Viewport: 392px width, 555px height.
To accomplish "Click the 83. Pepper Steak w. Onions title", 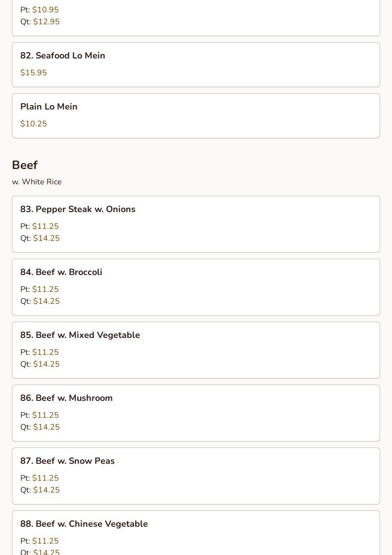I will coord(78,209).
